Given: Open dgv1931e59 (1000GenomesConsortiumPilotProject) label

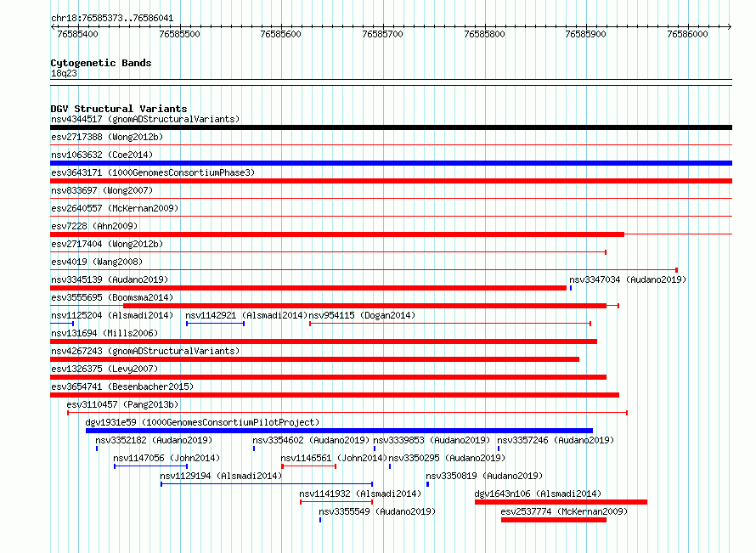Looking at the screenshot, I should (202, 422).
